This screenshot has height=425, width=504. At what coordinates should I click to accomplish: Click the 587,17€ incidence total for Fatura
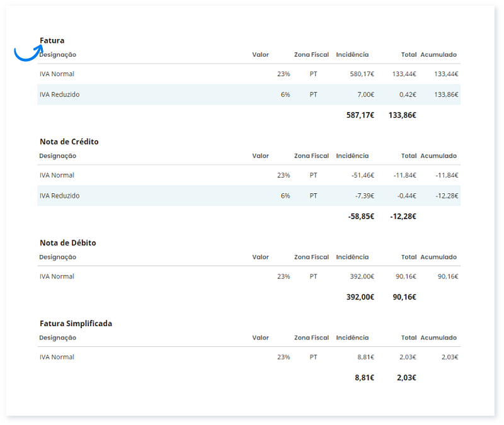pyautogui.click(x=360, y=115)
